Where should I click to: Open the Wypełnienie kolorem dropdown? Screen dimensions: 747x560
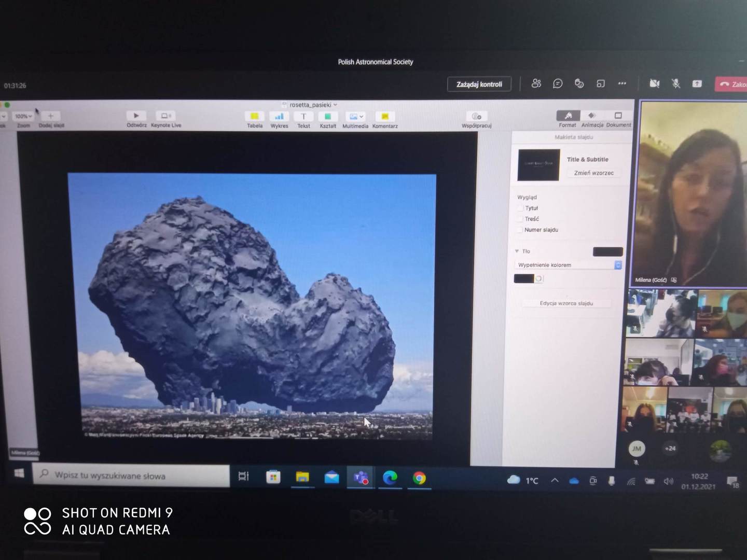point(569,265)
